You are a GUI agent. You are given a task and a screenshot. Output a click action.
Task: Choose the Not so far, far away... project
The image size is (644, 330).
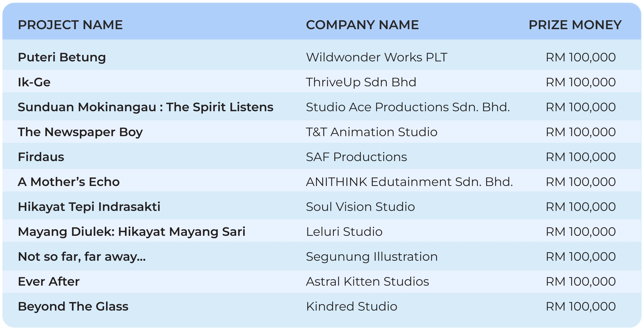(x=82, y=256)
